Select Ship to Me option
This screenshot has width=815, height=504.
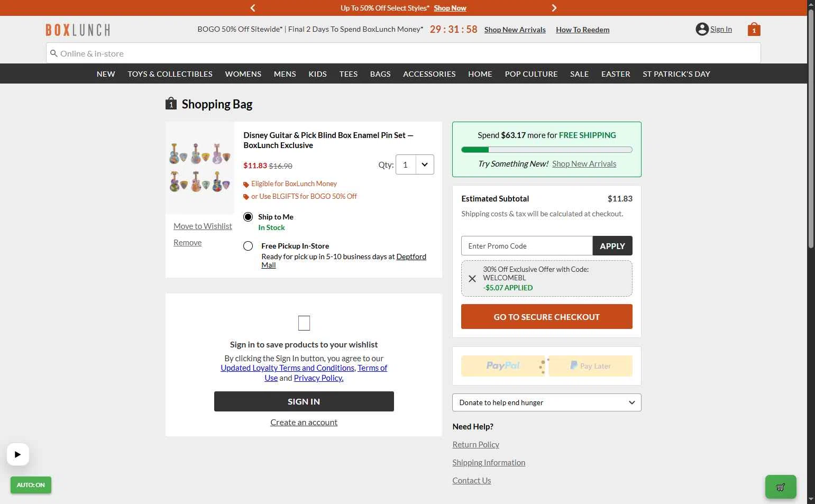click(x=248, y=217)
